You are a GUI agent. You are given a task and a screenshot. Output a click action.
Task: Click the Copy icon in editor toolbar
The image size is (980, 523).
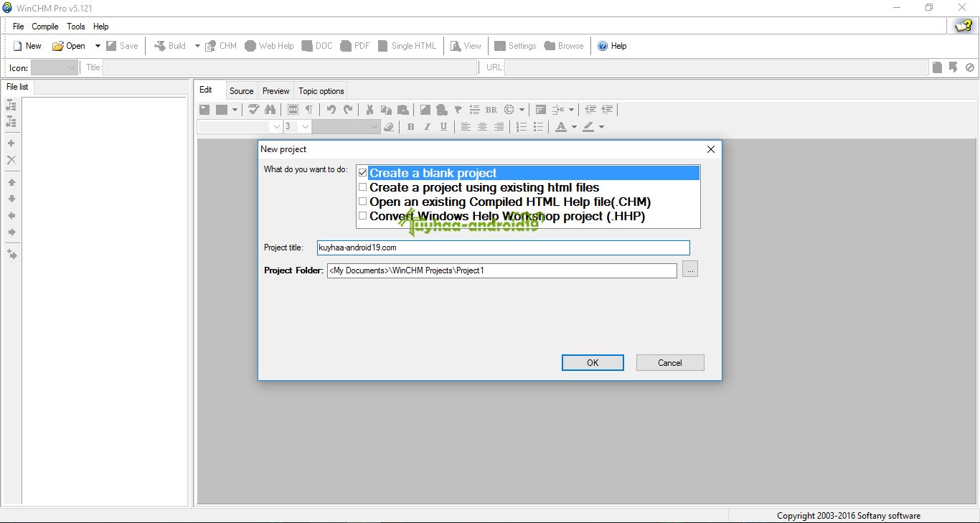click(x=386, y=110)
